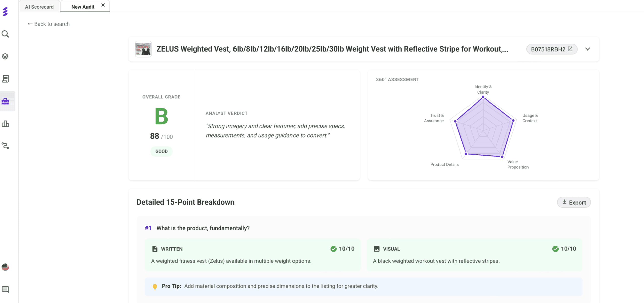644x303 pixels.
Task: Click the WRITTEN 10/10 score card
Action: click(253, 255)
